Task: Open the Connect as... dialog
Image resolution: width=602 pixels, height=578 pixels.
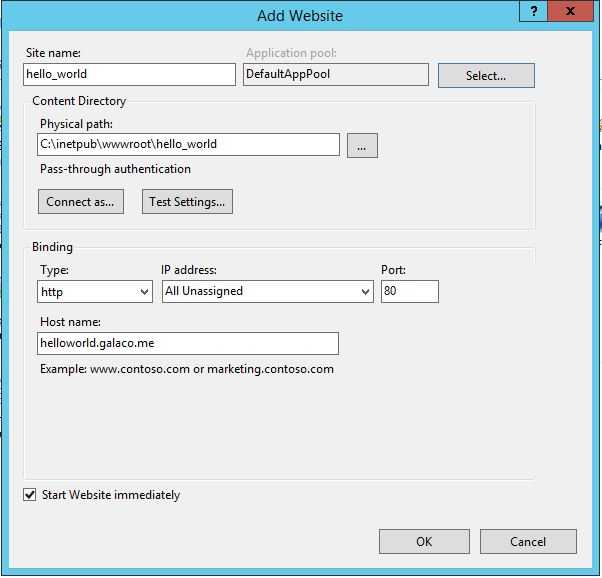Action: click(81, 202)
